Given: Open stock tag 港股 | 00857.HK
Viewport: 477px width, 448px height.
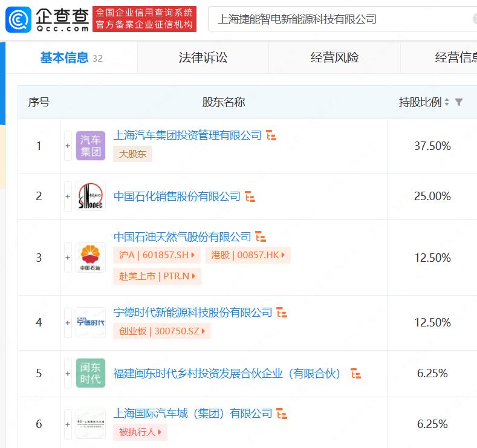Looking at the screenshot, I should [x=248, y=255].
